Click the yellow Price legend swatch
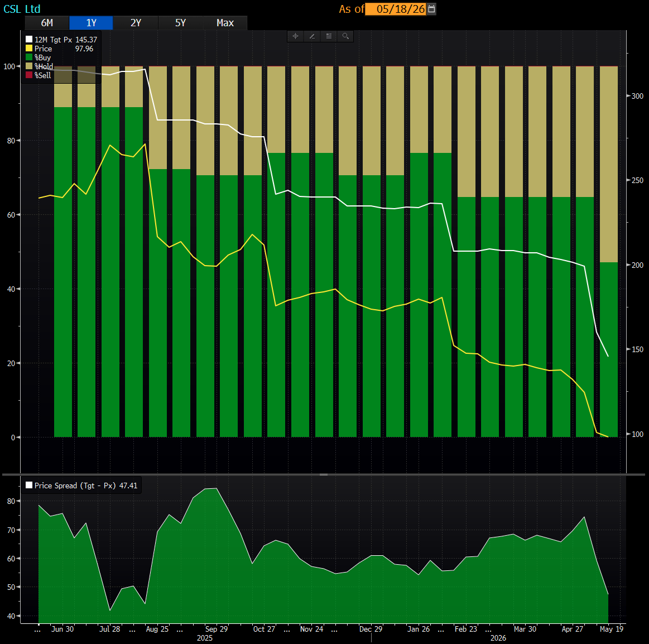Viewport: 649px width, 644px height. [x=29, y=49]
